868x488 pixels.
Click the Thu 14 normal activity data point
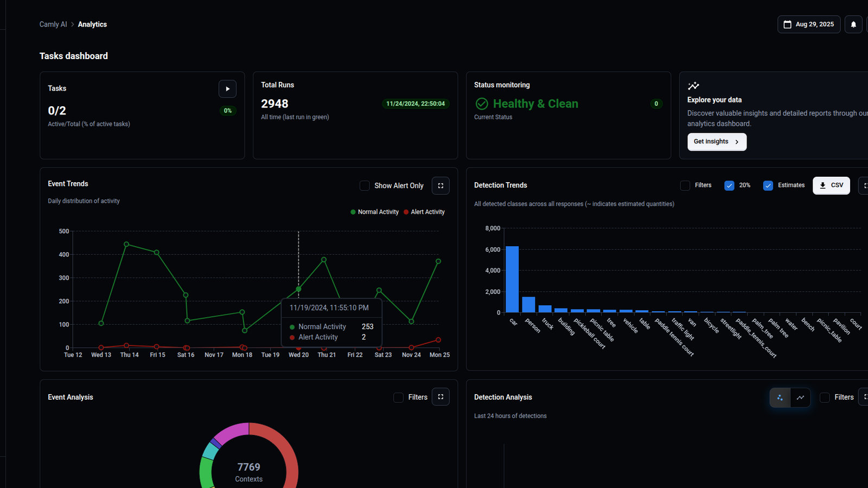(x=126, y=245)
